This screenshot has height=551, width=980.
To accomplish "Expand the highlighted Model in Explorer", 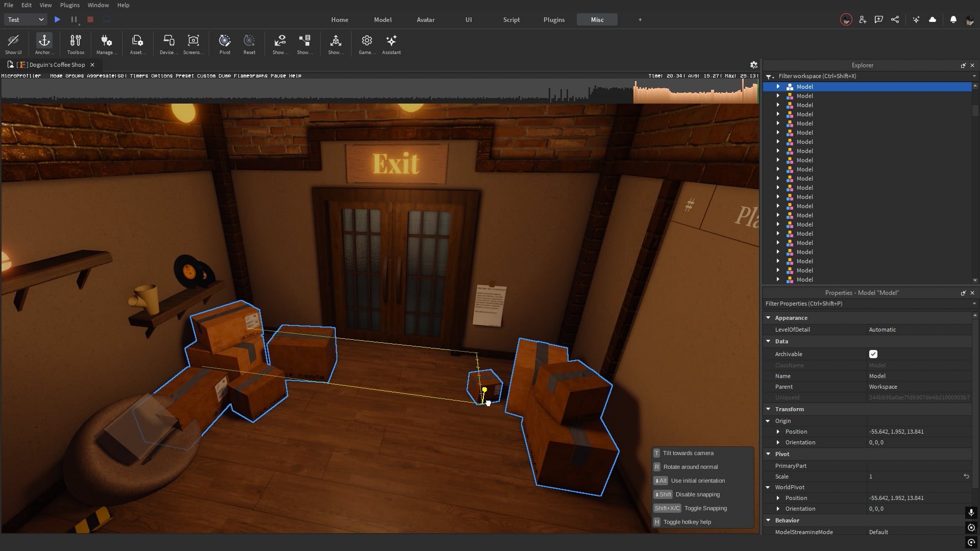I will (x=778, y=87).
